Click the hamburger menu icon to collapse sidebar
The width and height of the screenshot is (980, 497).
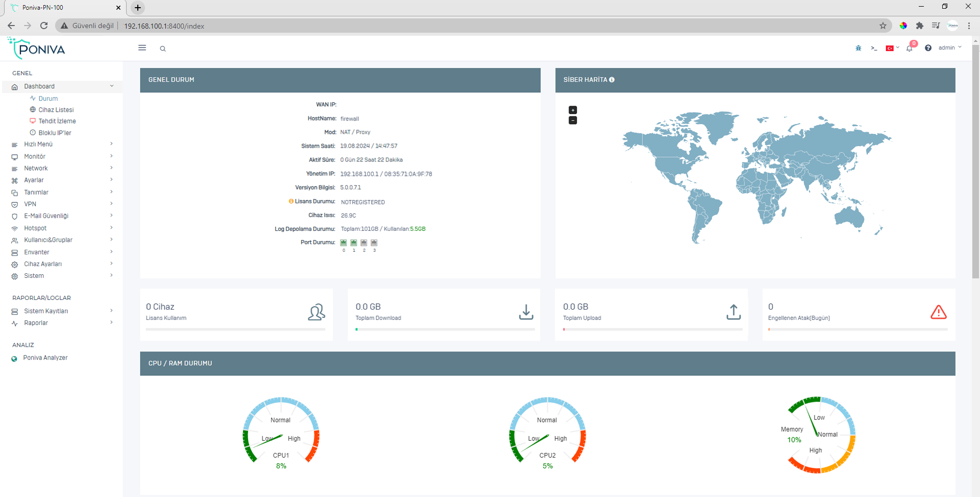click(142, 48)
